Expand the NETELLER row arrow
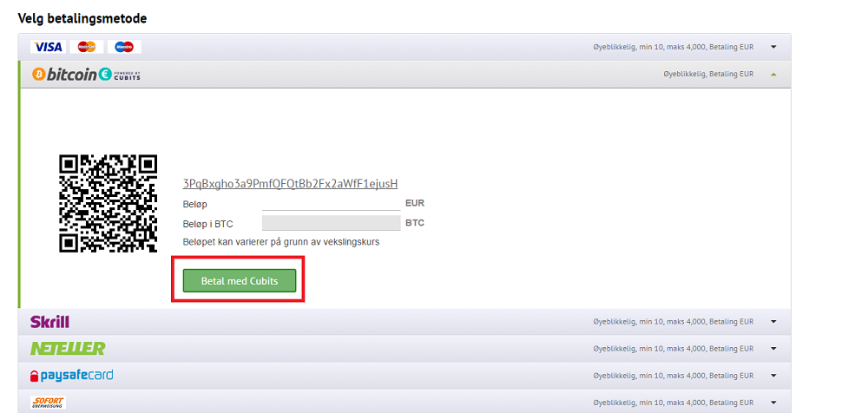The height and width of the screenshot is (413, 868). (774, 349)
